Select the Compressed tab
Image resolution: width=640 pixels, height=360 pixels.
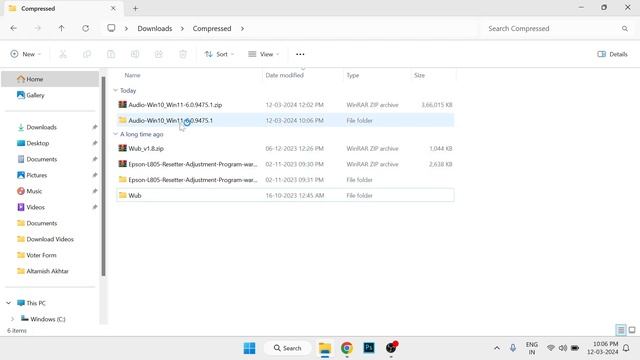pyautogui.click(x=61, y=8)
